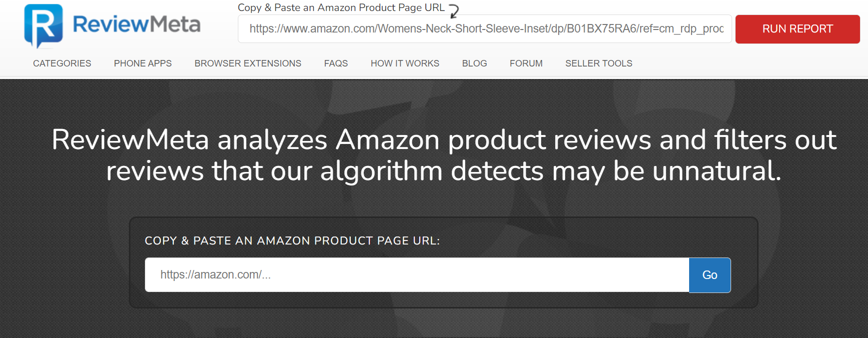View the HOW IT WORKS page

[x=405, y=63]
